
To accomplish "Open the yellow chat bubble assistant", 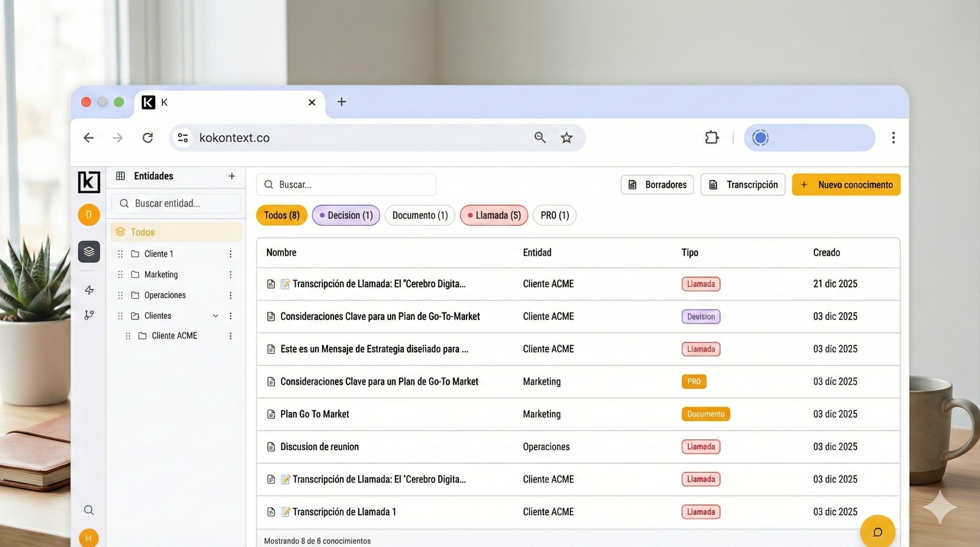I will pos(877,531).
